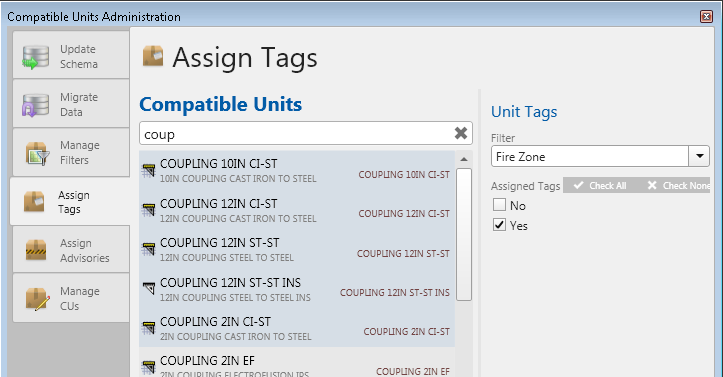Click the COUPLING 12IN ST-ST INS icon
This screenshot has width=723, height=377.
pyautogui.click(x=148, y=289)
